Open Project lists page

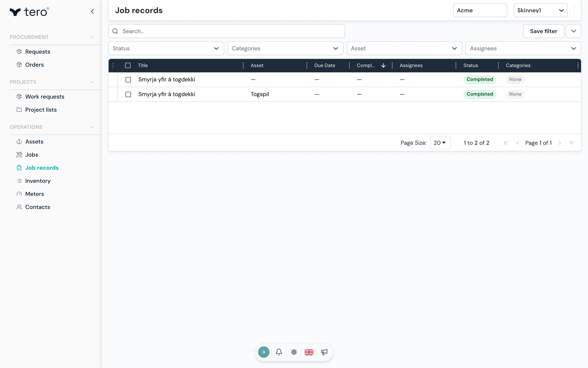click(x=41, y=110)
